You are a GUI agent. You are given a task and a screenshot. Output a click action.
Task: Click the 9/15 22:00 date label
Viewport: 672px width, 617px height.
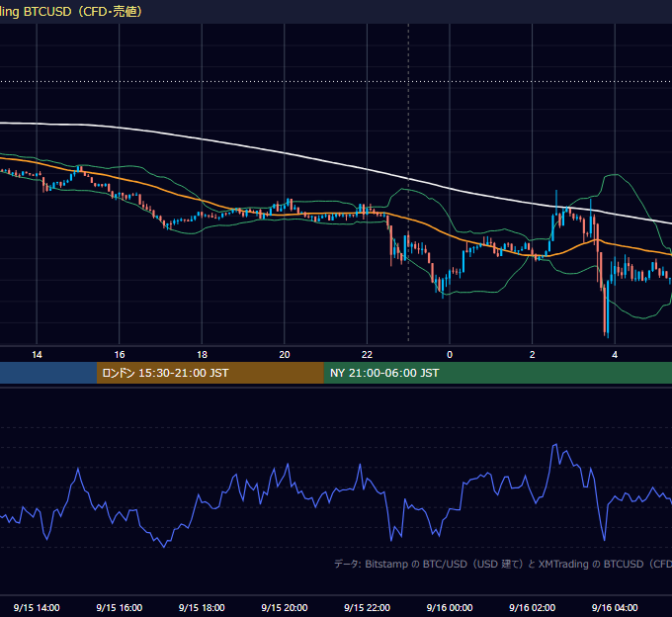(x=367, y=607)
